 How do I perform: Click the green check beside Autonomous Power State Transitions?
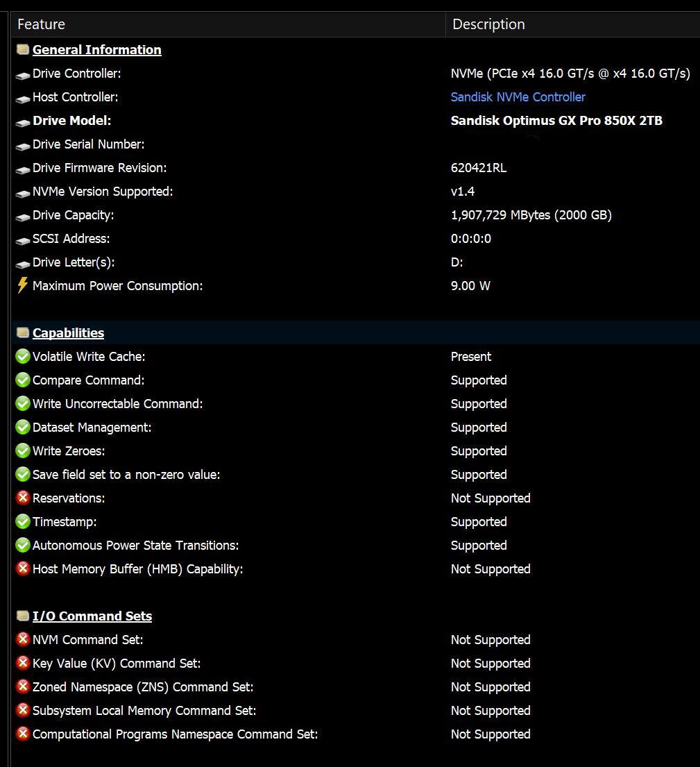(x=22, y=545)
